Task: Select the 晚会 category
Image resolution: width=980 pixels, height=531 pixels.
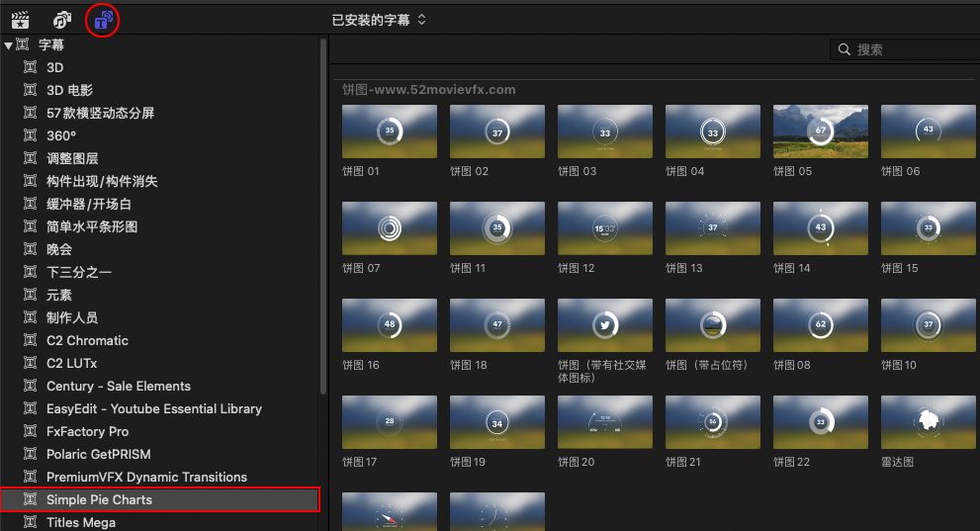Action: click(159, 249)
